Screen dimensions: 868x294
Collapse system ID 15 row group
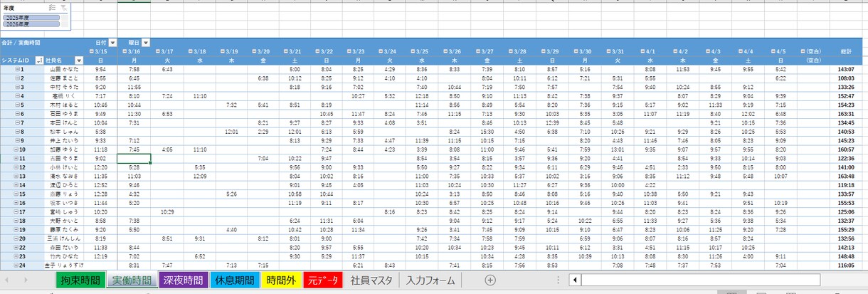(16, 194)
